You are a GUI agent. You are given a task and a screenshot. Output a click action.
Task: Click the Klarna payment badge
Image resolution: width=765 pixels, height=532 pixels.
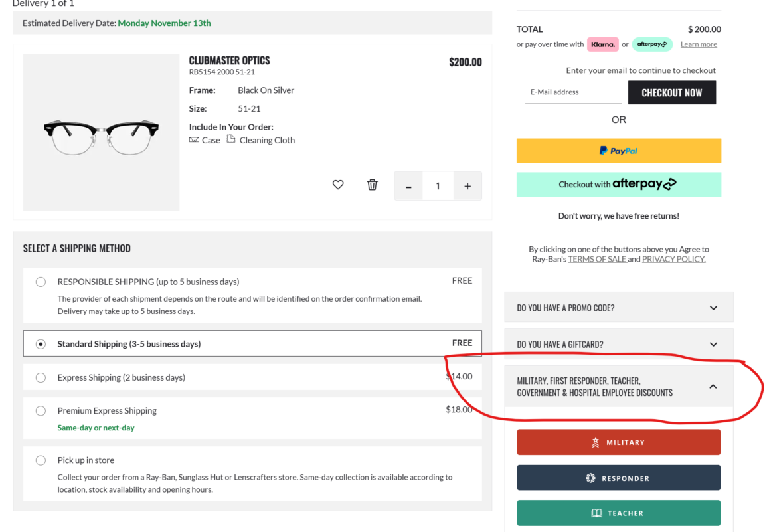pyautogui.click(x=602, y=44)
